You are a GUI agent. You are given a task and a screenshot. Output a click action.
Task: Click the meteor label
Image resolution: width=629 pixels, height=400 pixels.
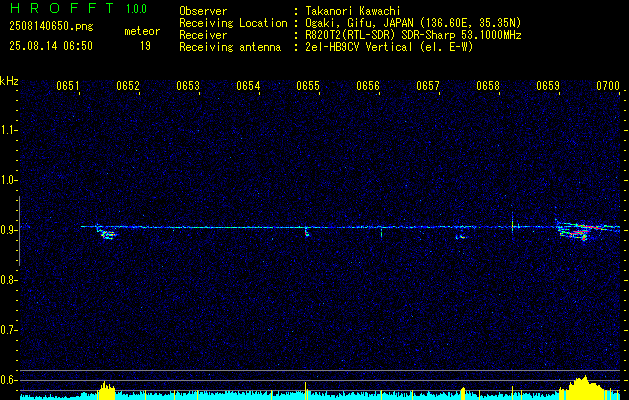pyautogui.click(x=142, y=31)
